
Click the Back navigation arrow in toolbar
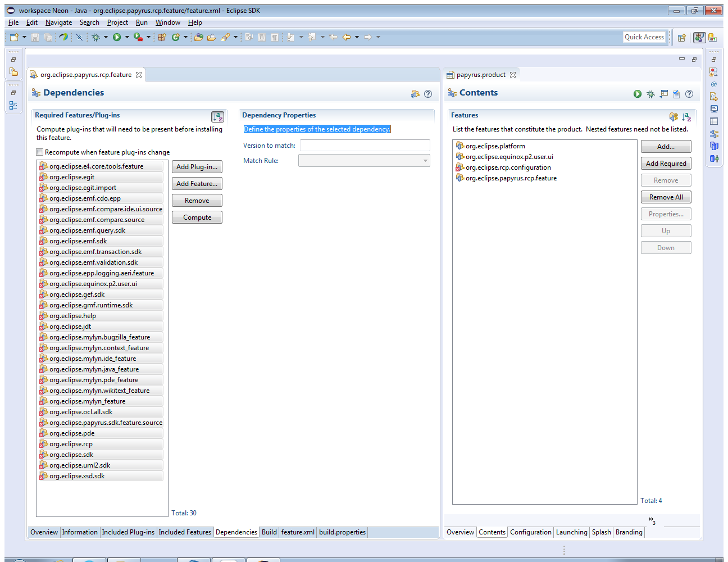click(347, 37)
